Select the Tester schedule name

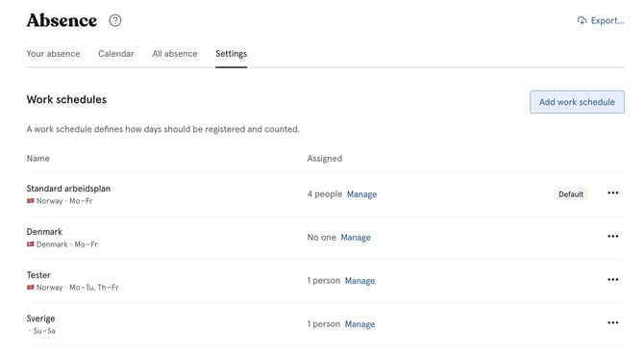[x=38, y=275]
